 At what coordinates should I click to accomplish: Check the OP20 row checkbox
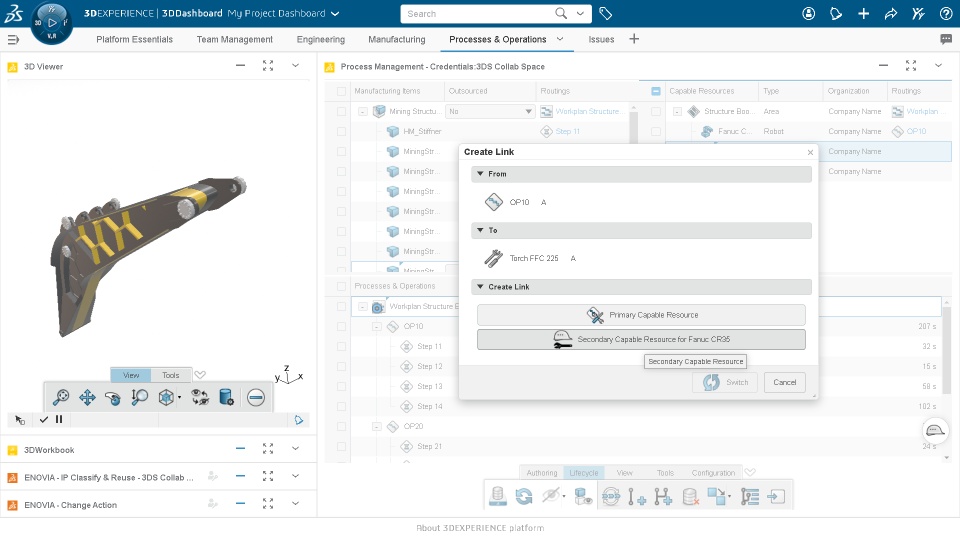pos(341,427)
